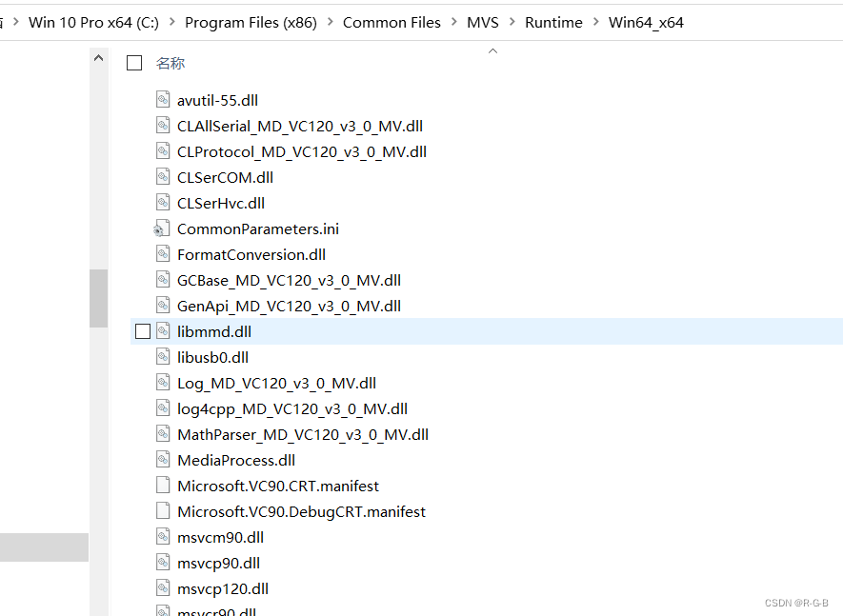Click the GCBase_MD_VC120_v3_0_MV.dll file icon
843x616 pixels.
163,280
